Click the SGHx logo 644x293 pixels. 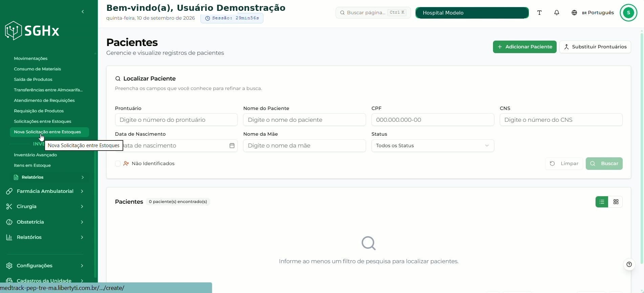click(x=32, y=31)
